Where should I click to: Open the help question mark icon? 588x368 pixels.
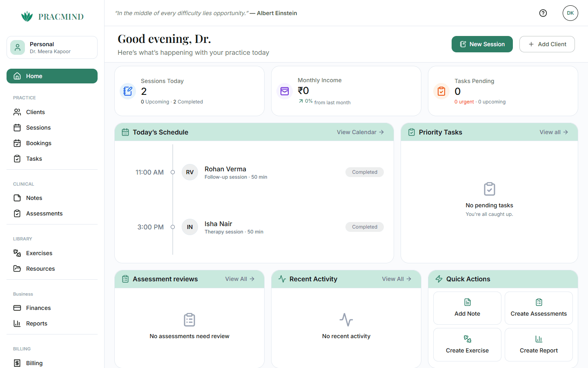pyautogui.click(x=543, y=13)
